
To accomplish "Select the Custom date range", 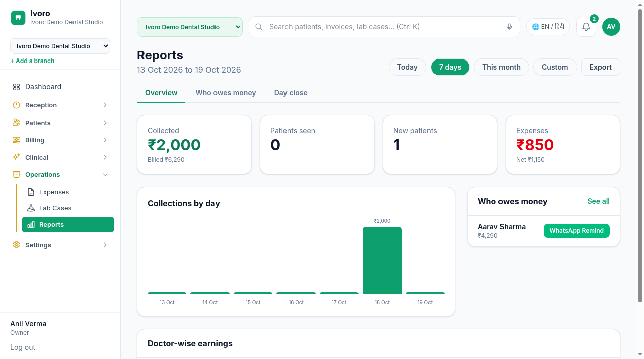I will 555,67.
